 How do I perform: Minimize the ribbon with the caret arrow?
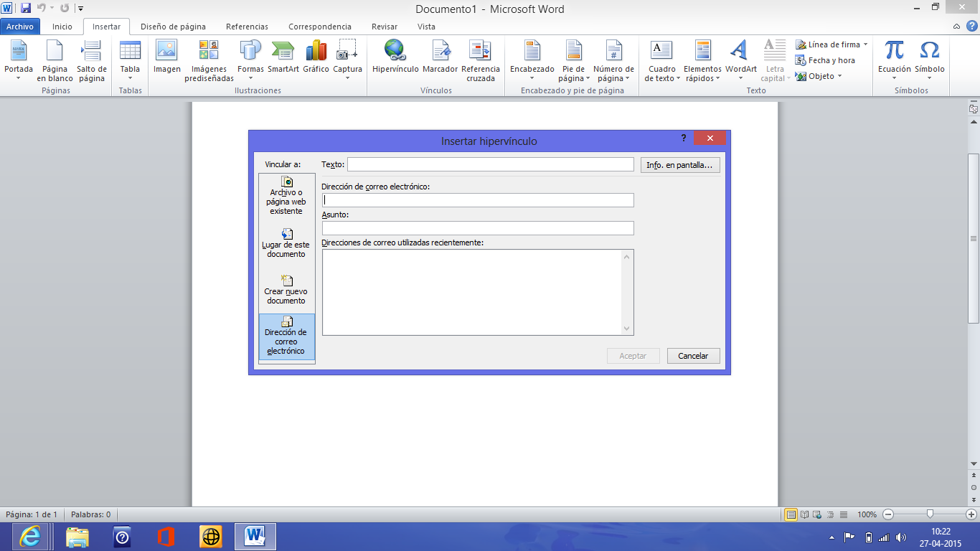pos(958,27)
